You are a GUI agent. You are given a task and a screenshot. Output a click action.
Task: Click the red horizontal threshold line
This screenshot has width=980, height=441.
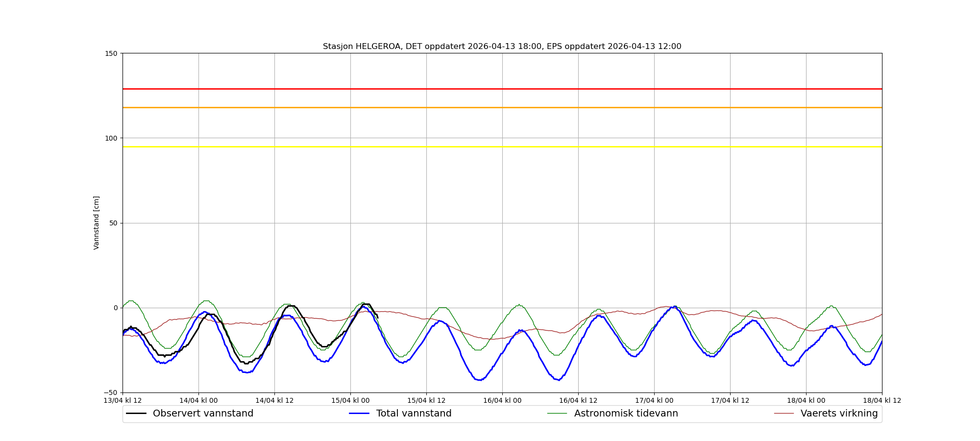tap(502, 89)
